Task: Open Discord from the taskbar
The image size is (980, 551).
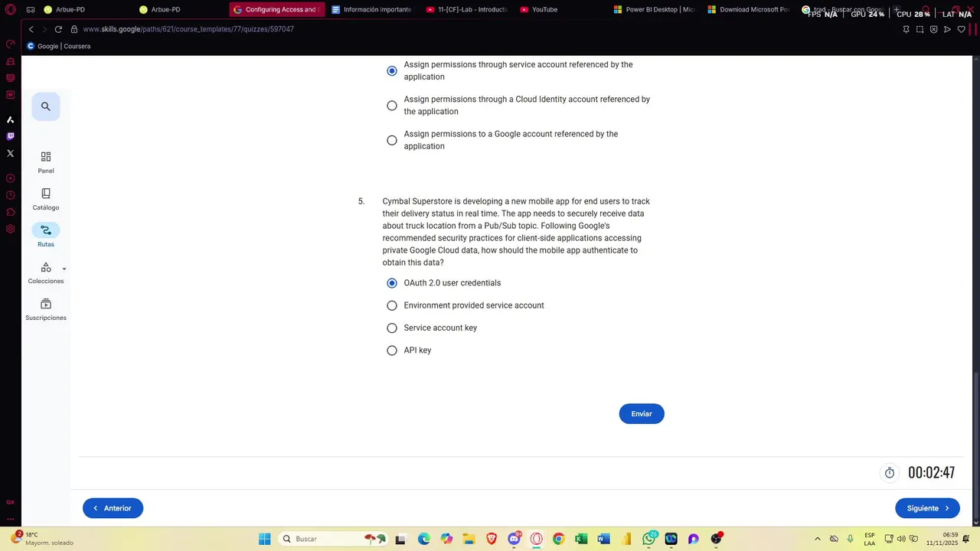Action: (514, 539)
